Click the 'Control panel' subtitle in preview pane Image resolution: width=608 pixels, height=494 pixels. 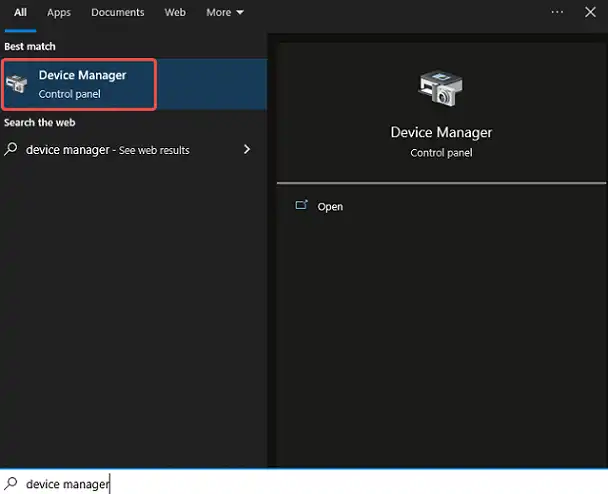pos(441,153)
